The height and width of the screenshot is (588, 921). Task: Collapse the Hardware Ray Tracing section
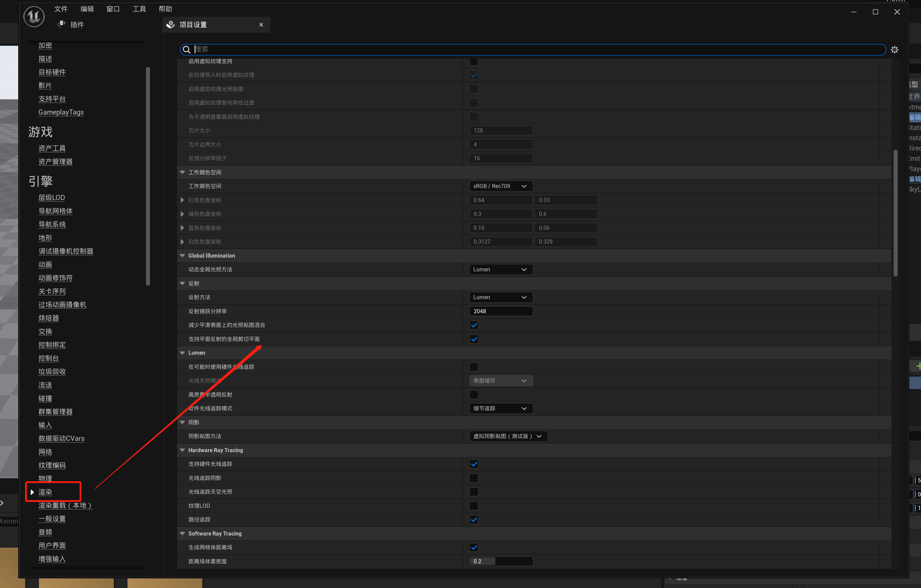[x=182, y=450]
